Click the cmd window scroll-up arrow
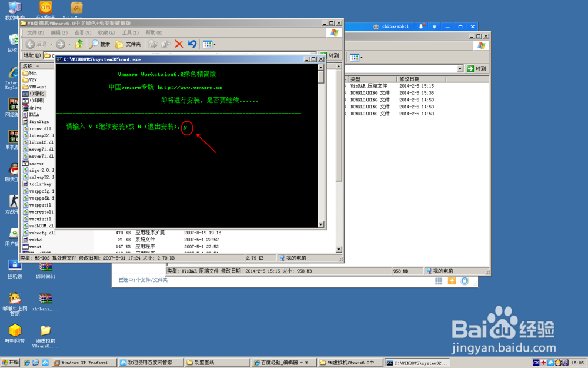 (320, 67)
